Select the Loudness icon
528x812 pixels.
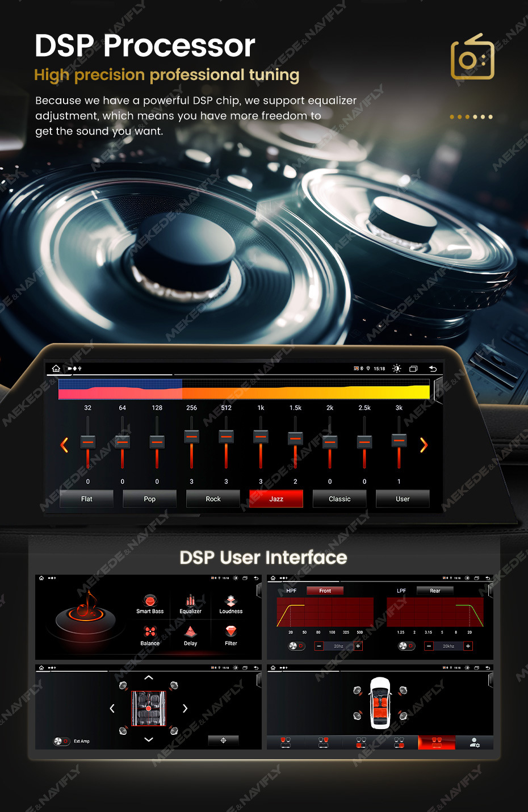pos(231,601)
